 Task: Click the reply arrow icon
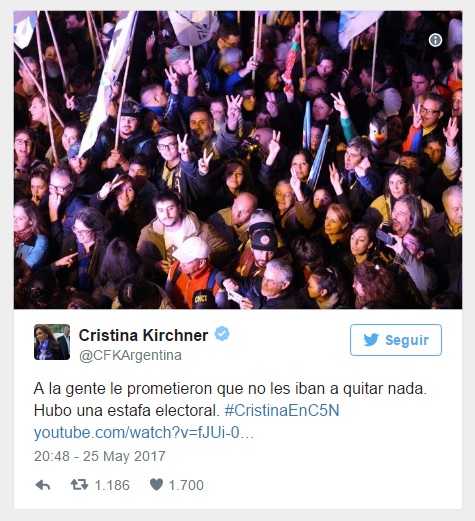tap(43, 485)
